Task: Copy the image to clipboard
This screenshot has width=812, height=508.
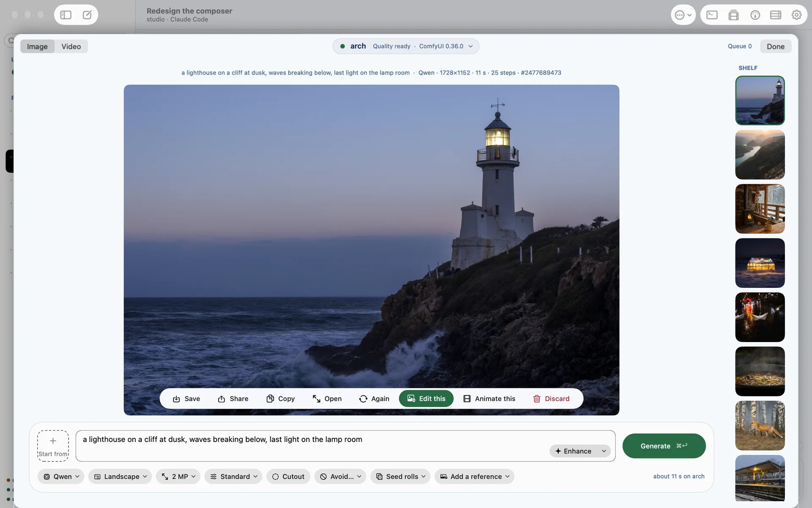Action: (280, 399)
